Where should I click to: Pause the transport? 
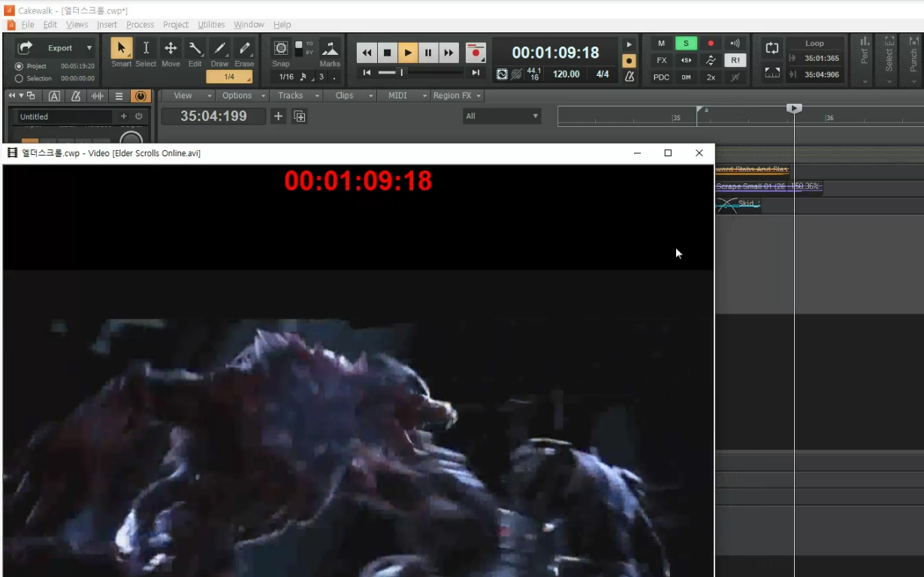coord(427,53)
